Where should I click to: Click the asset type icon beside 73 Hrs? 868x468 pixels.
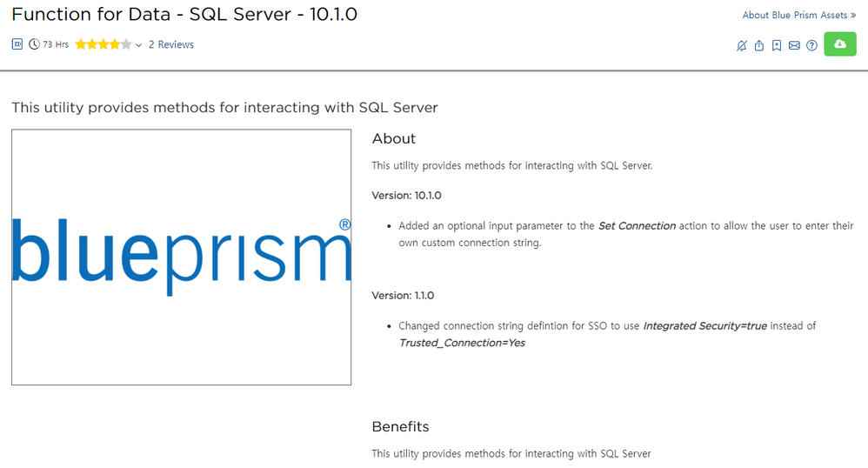(17, 44)
